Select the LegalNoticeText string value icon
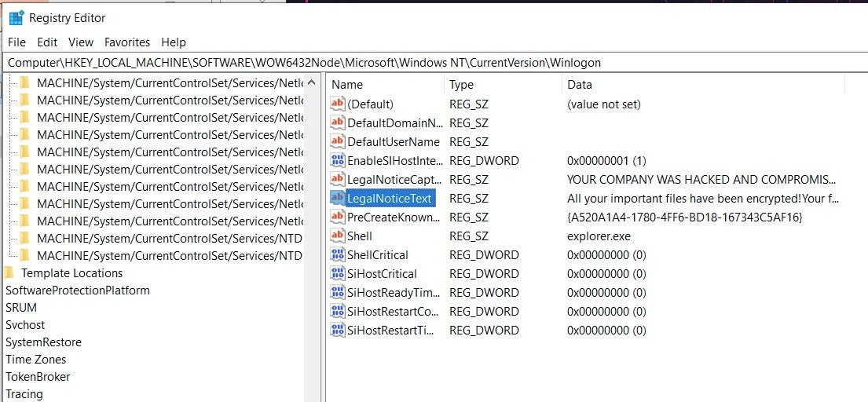The image size is (868, 402). coord(337,199)
